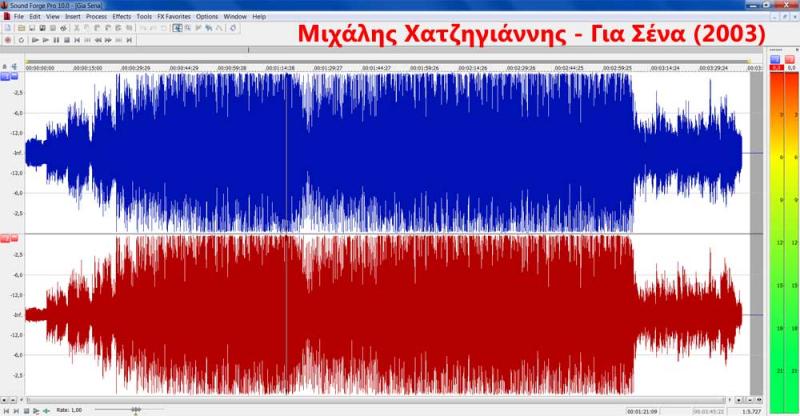Stop in bottom data window transport
800x416 pixels.
pyautogui.click(x=27, y=411)
